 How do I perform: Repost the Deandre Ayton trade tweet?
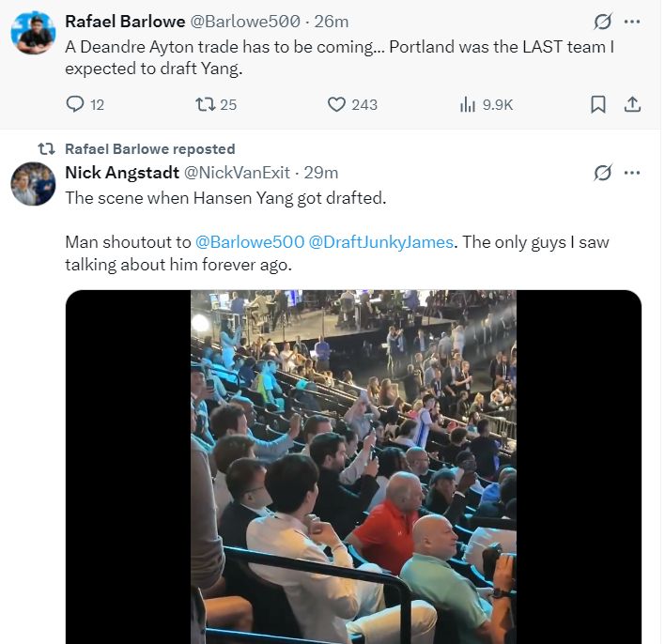click(205, 104)
